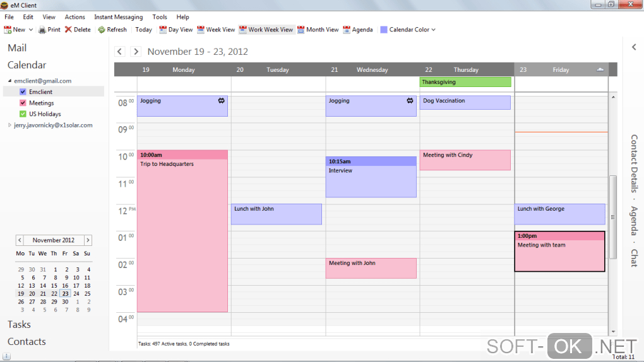The width and height of the screenshot is (644, 362).
Task: Open the Instant Messaging menu
Action: point(118,17)
